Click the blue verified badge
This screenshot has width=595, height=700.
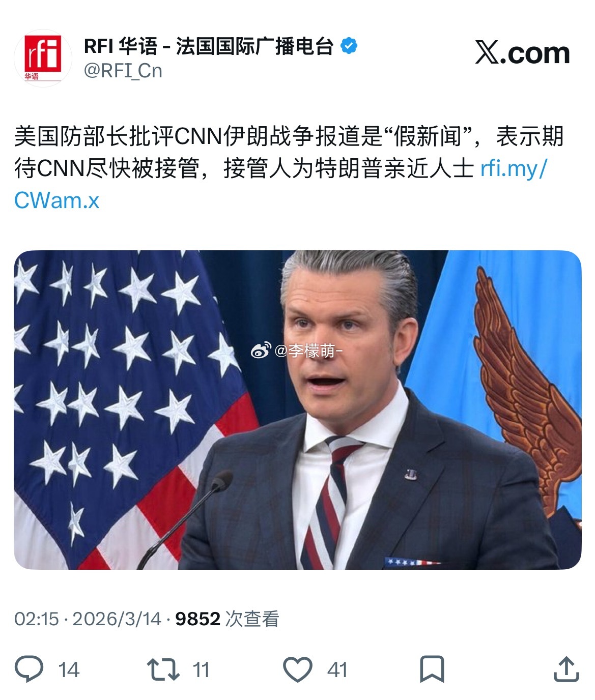click(348, 46)
